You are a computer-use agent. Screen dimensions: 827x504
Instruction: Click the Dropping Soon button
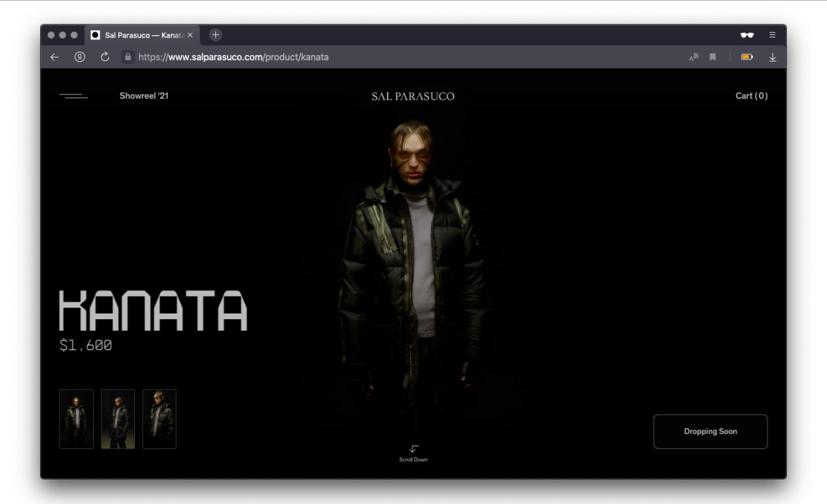click(x=711, y=432)
